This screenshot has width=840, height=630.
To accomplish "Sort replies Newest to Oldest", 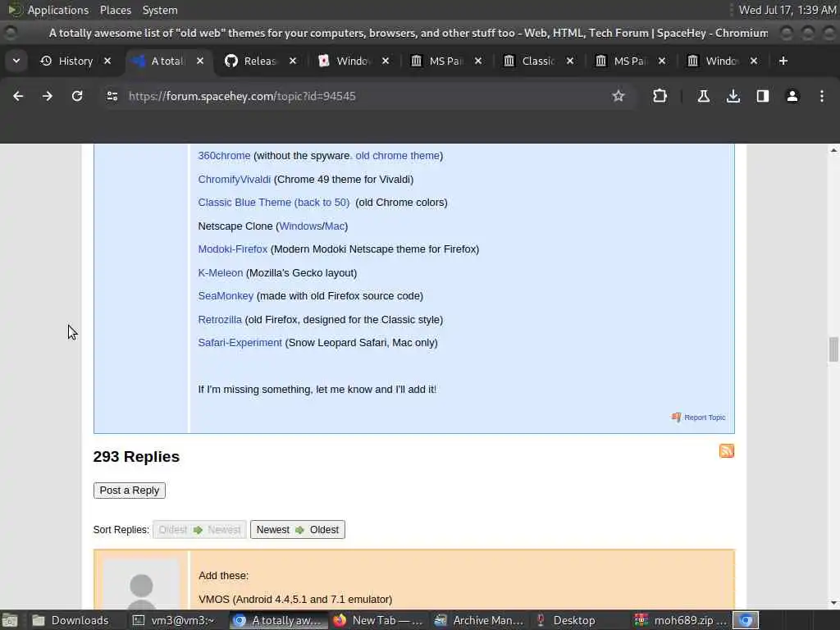I will [297, 530].
